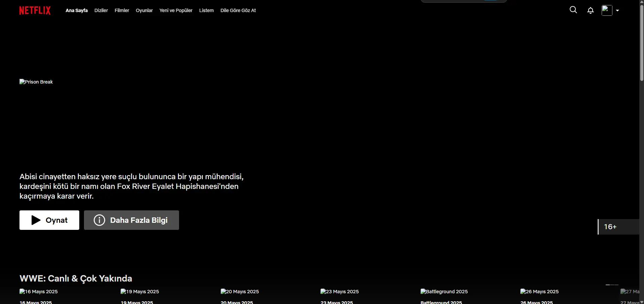Click the WWE row pagination indicator
Viewport: 644px width, 304px height.
pyautogui.click(x=612, y=285)
